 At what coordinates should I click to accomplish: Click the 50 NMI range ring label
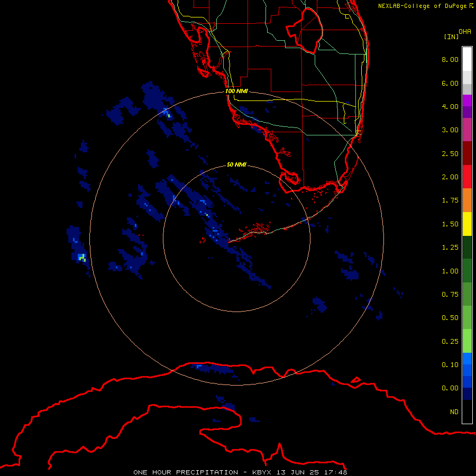236,164
